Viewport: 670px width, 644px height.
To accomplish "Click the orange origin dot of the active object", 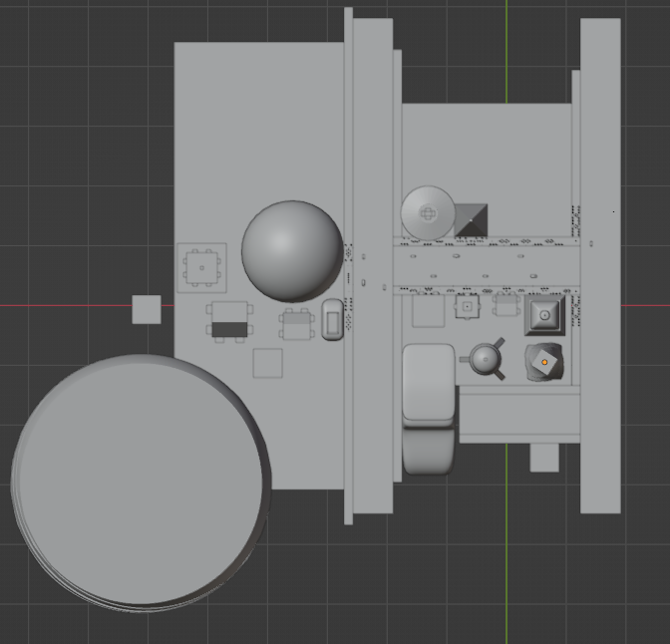I will coord(544,362).
